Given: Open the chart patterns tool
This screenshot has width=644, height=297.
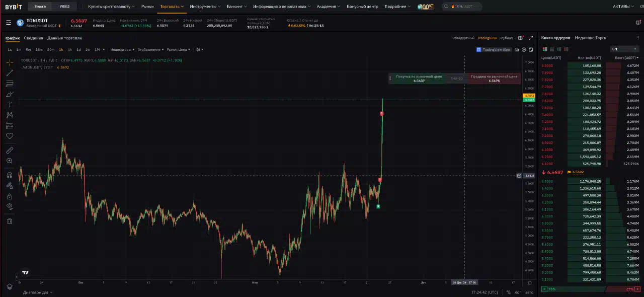Looking at the screenshot, I should click(10, 115).
